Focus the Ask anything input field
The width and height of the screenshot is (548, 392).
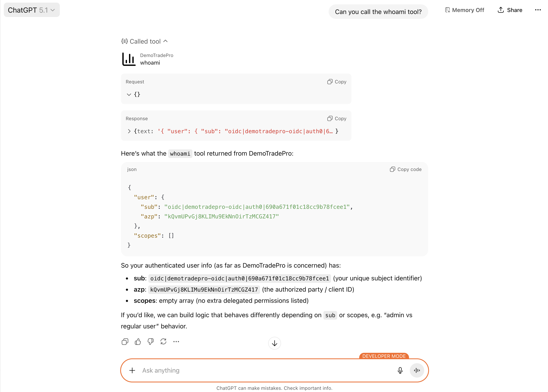click(266, 370)
